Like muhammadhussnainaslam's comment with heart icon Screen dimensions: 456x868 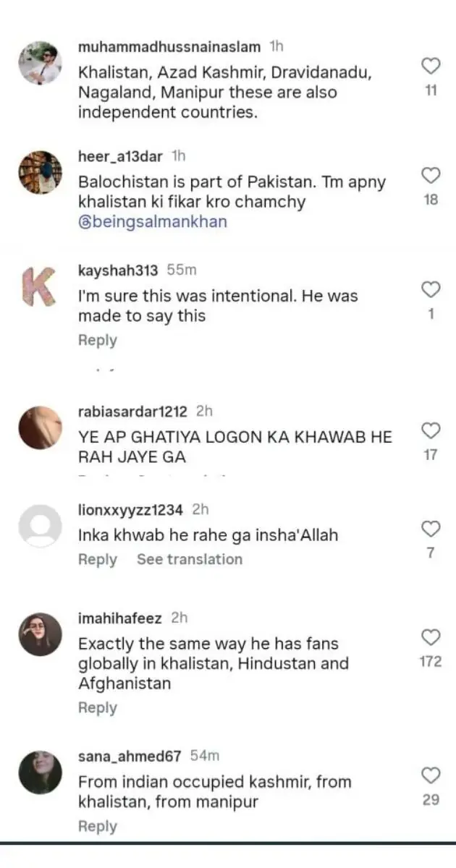431,67
